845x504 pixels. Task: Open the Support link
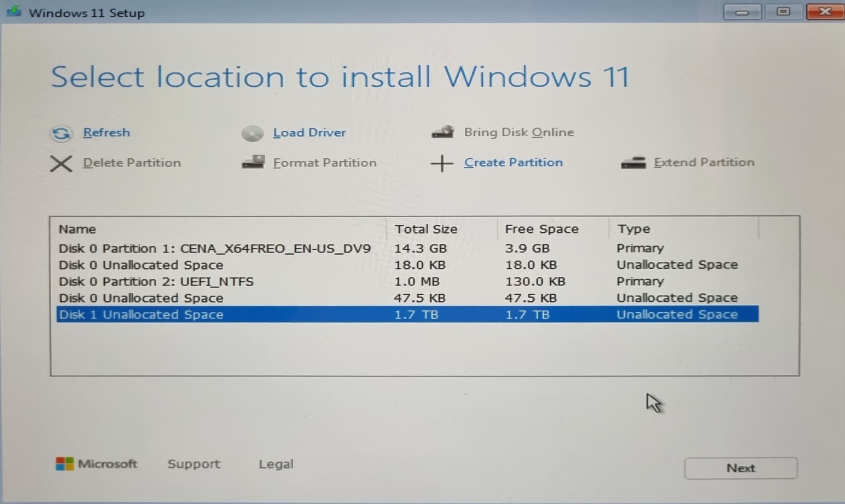194,464
